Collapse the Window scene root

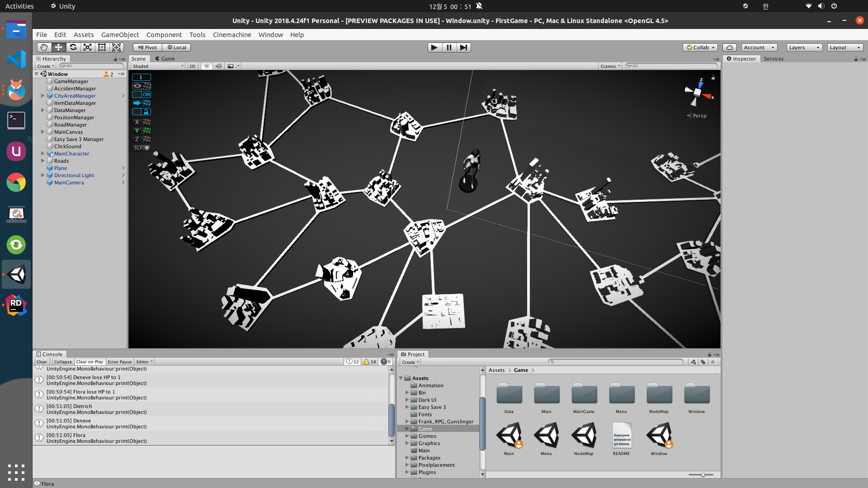pos(37,74)
